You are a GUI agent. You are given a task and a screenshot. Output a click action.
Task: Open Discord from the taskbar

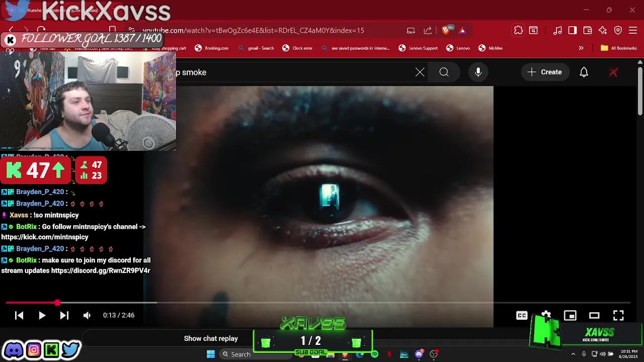419,354
